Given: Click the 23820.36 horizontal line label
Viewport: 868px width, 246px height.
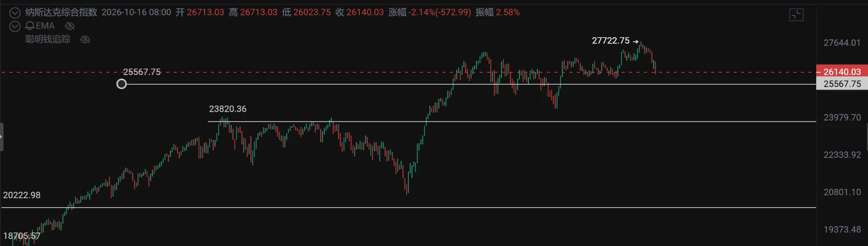Looking at the screenshot, I should (228, 109).
